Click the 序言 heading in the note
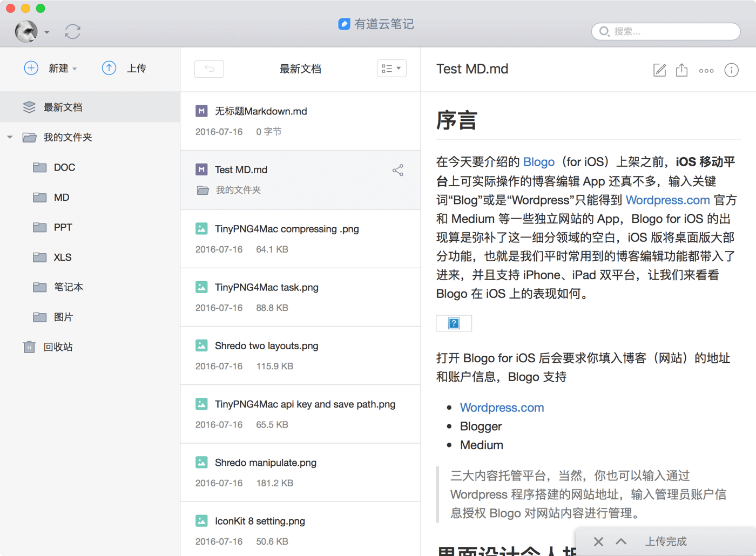 click(x=457, y=120)
